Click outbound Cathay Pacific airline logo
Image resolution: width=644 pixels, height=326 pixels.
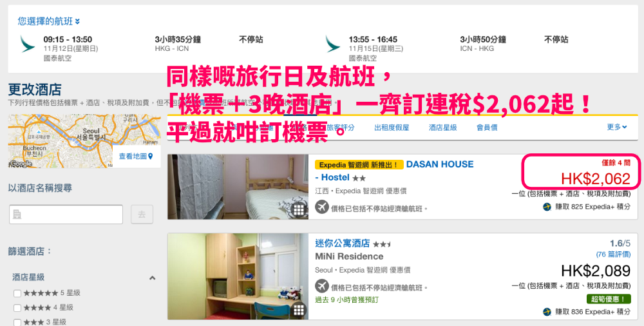[x=28, y=44]
